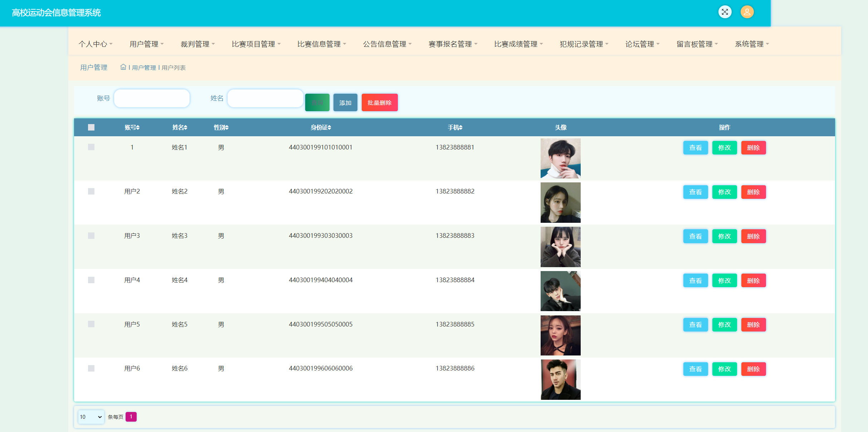Click the 账号 search input field
The image size is (868, 432).
click(x=152, y=98)
